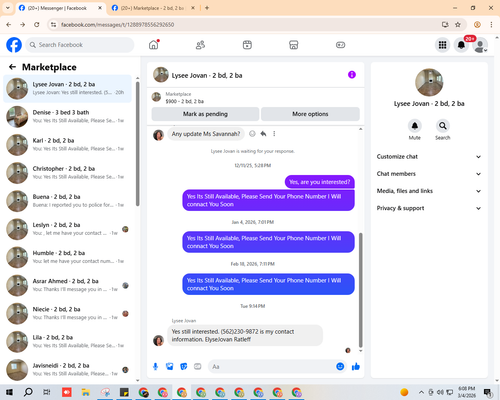Screen dimensions: 500x400
Task: Open conversation information purple icon
Action: 352,75
